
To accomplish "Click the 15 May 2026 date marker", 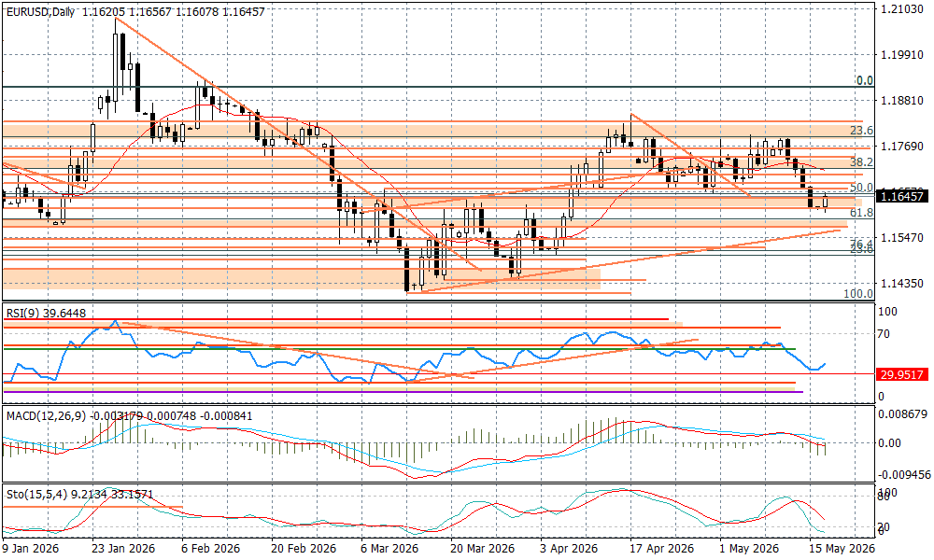I will click(842, 548).
